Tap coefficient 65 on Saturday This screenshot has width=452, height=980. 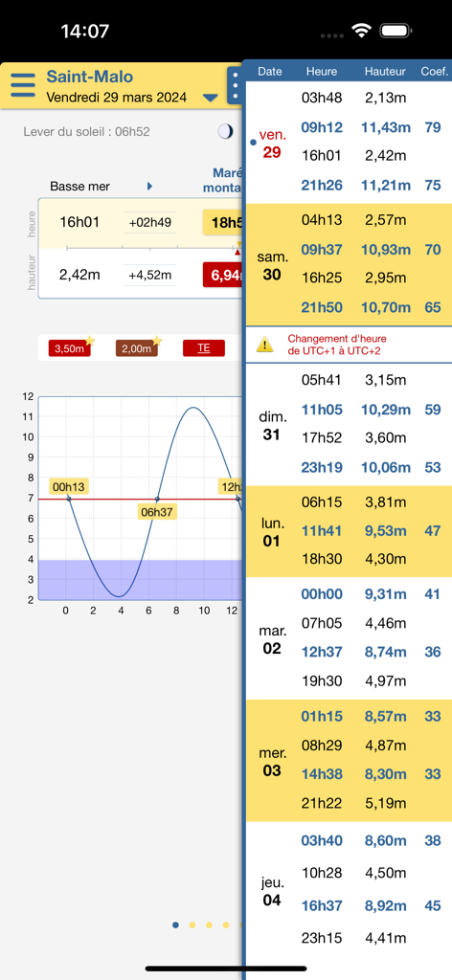433,307
